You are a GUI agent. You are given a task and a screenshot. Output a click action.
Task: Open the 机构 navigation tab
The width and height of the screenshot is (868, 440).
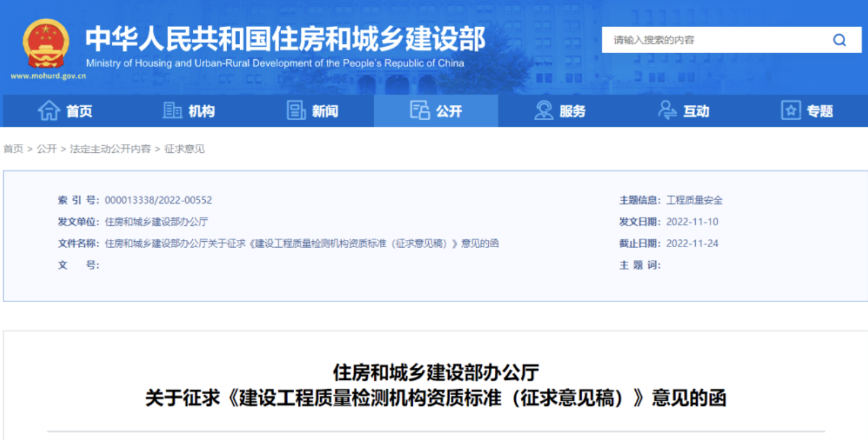pyautogui.click(x=188, y=111)
